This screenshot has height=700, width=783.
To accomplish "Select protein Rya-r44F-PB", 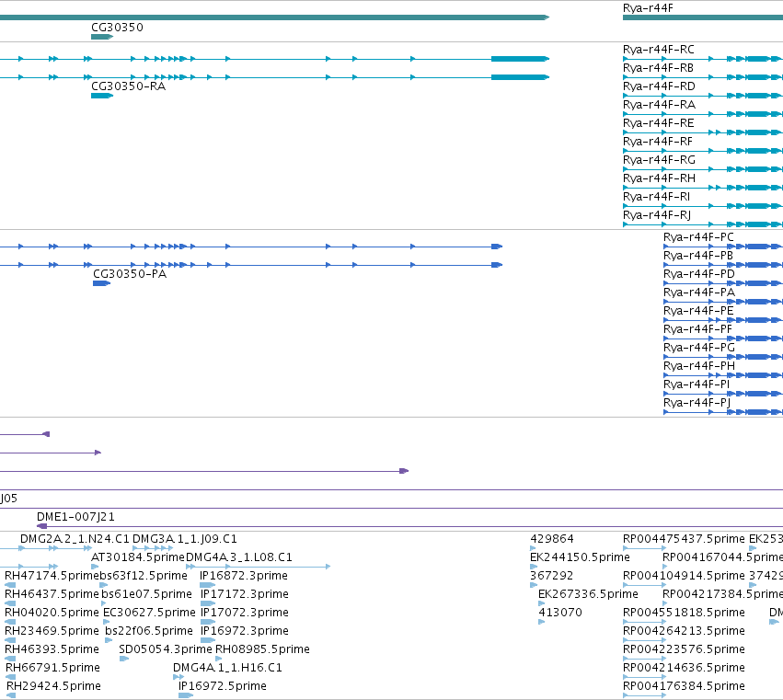I will coord(698,255).
